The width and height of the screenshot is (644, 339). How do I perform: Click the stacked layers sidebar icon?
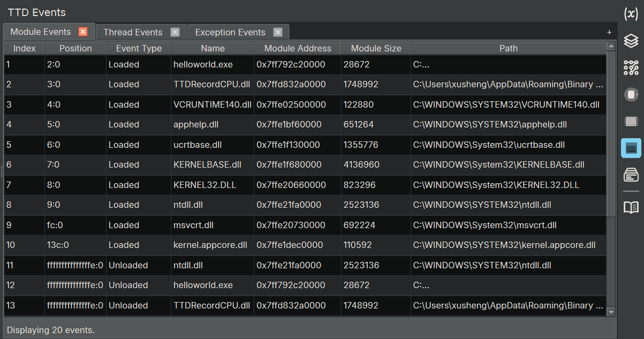click(x=631, y=41)
